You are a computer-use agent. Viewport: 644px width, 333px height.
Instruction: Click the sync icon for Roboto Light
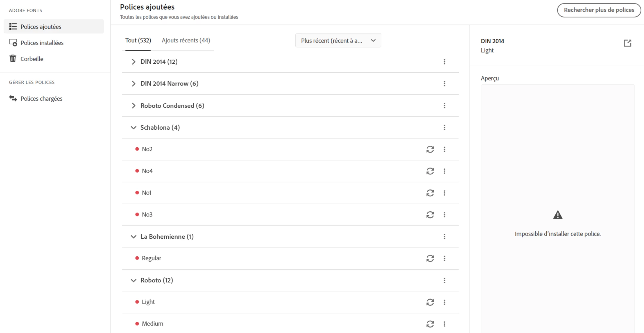click(x=430, y=302)
